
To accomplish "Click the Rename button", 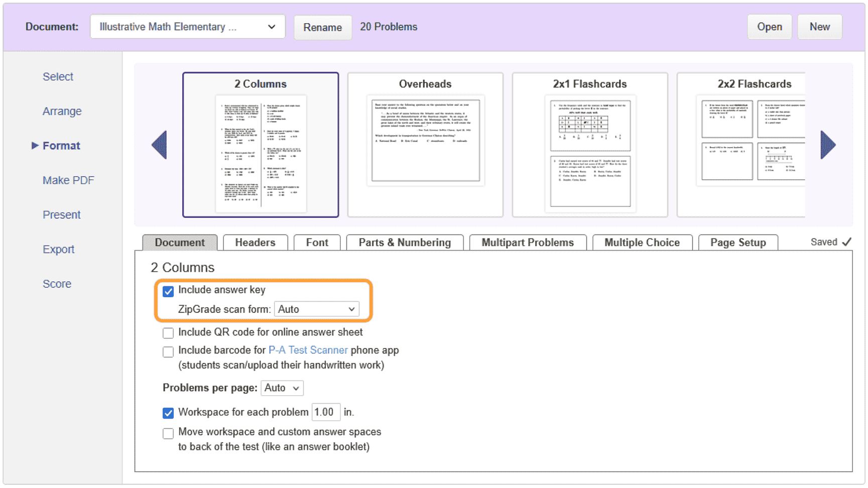I will [323, 27].
